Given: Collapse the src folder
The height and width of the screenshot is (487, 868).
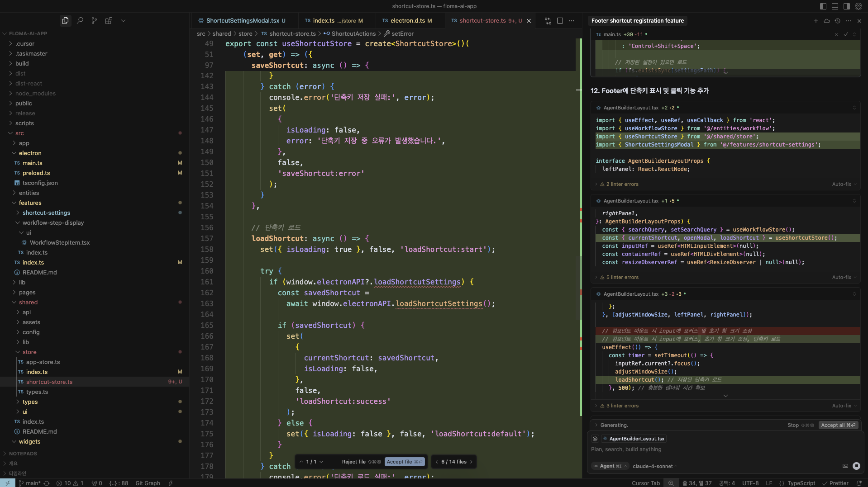Looking at the screenshot, I should pyautogui.click(x=19, y=133).
